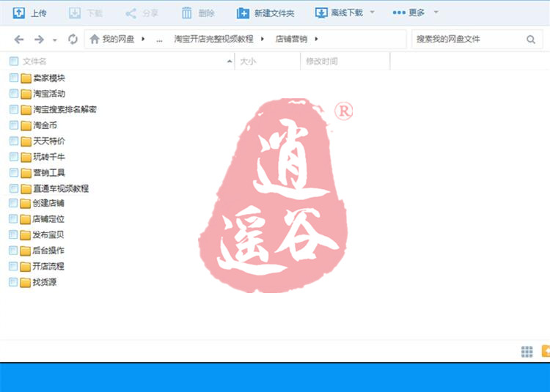Image resolution: width=550 pixels, height=392 pixels.
Task: Check the box for 淘宝搜索排名解密
Action: pos(14,109)
